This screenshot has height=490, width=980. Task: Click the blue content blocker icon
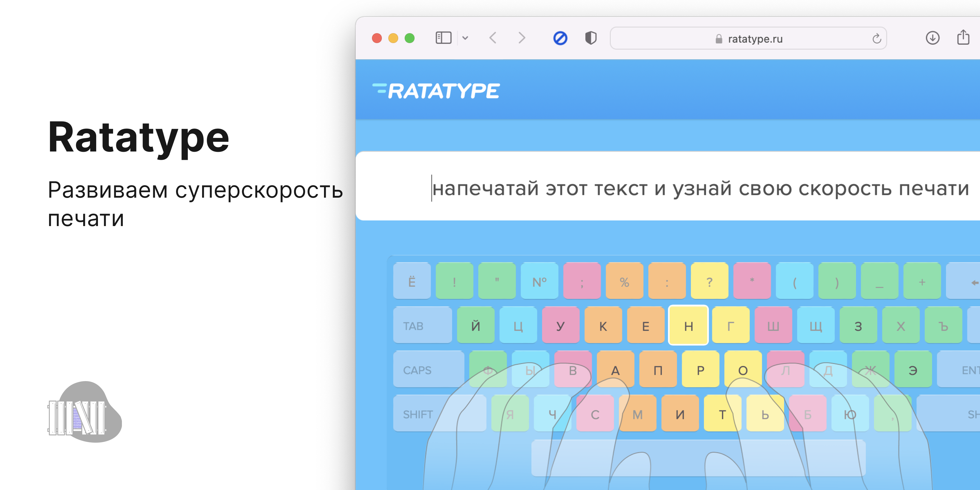click(560, 38)
